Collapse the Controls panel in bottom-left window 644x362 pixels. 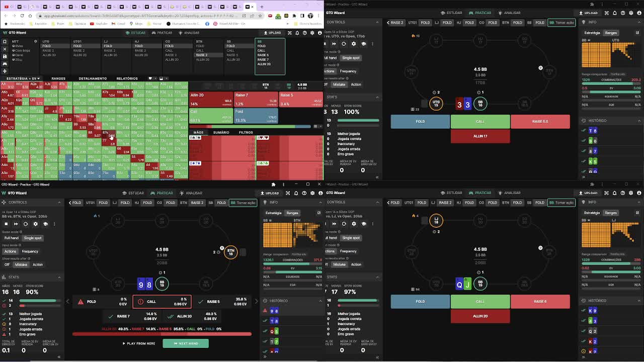click(59, 202)
